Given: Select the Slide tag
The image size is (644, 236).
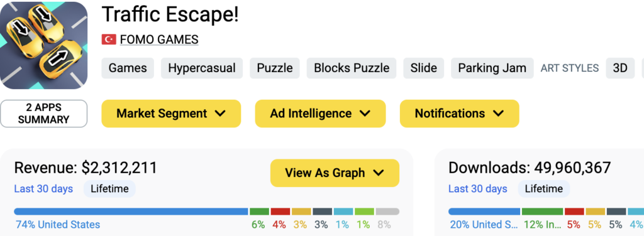Looking at the screenshot, I should click(x=423, y=68).
